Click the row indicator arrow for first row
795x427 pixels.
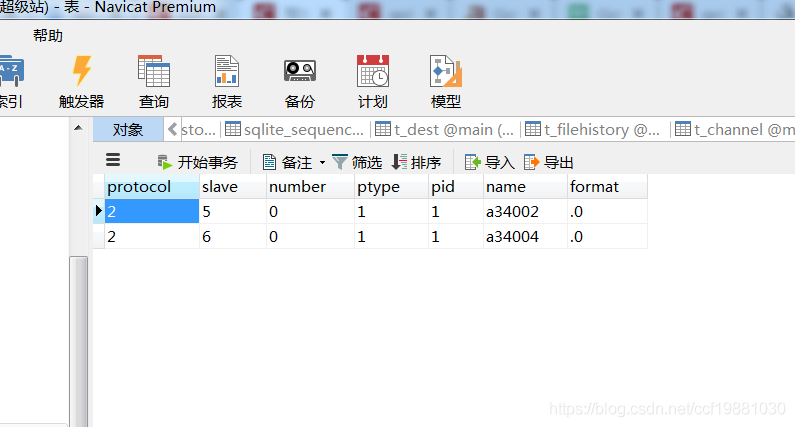point(99,210)
